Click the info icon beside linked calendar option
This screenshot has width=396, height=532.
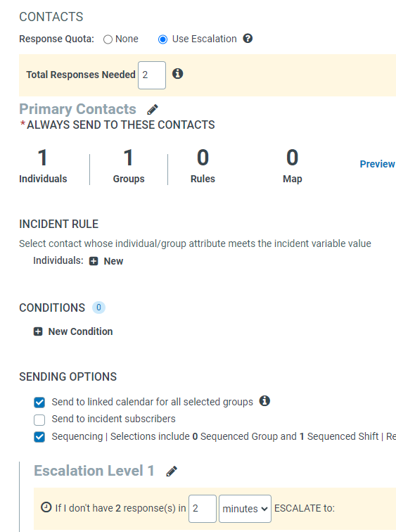tap(264, 401)
